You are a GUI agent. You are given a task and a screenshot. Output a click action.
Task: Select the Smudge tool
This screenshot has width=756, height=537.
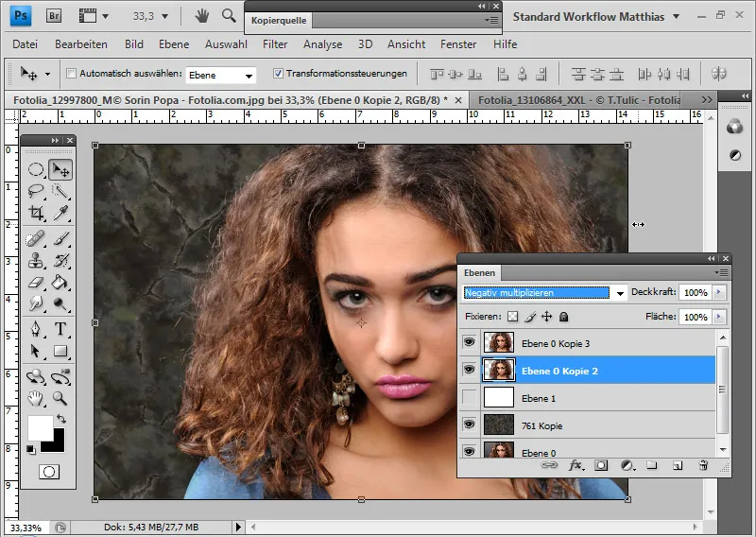(36, 303)
